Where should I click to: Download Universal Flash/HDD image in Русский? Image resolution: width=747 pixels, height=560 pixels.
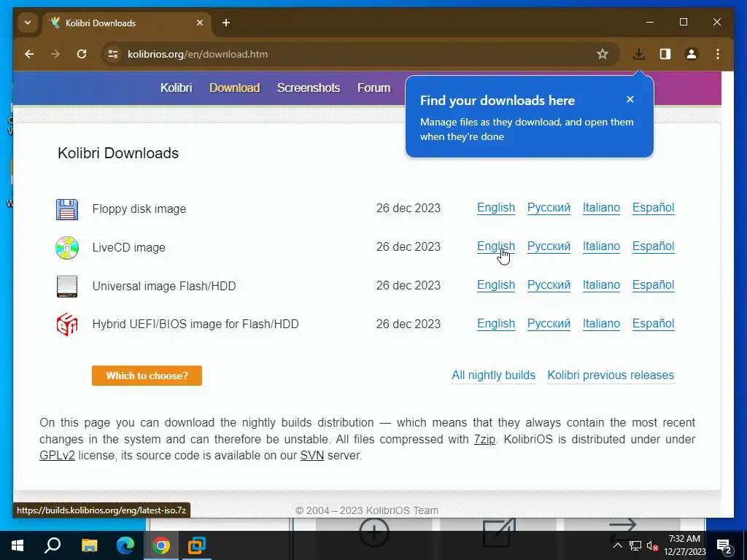coord(549,285)
